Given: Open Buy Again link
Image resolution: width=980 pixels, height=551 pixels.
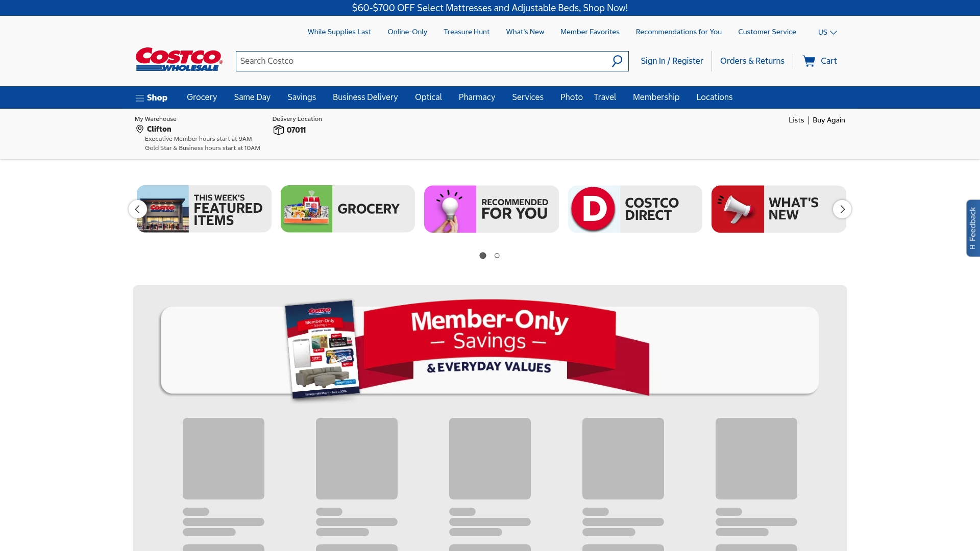Looking at the screenshot, I should point(829,120).
